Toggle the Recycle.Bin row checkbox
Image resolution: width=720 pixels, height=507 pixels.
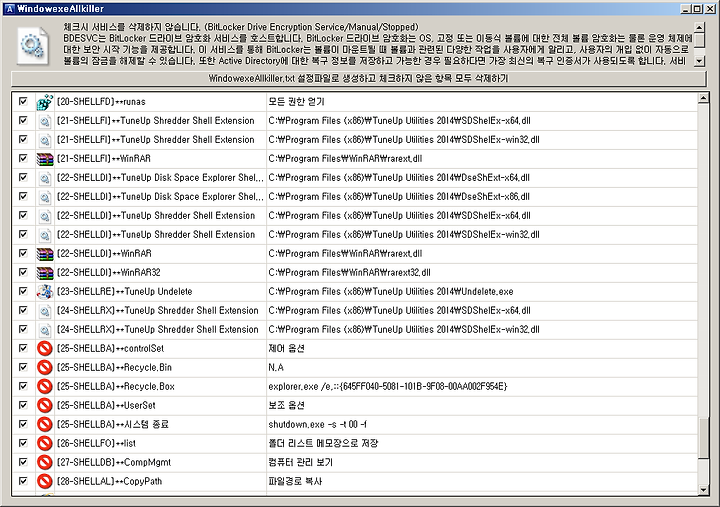(x=23, y=366)
